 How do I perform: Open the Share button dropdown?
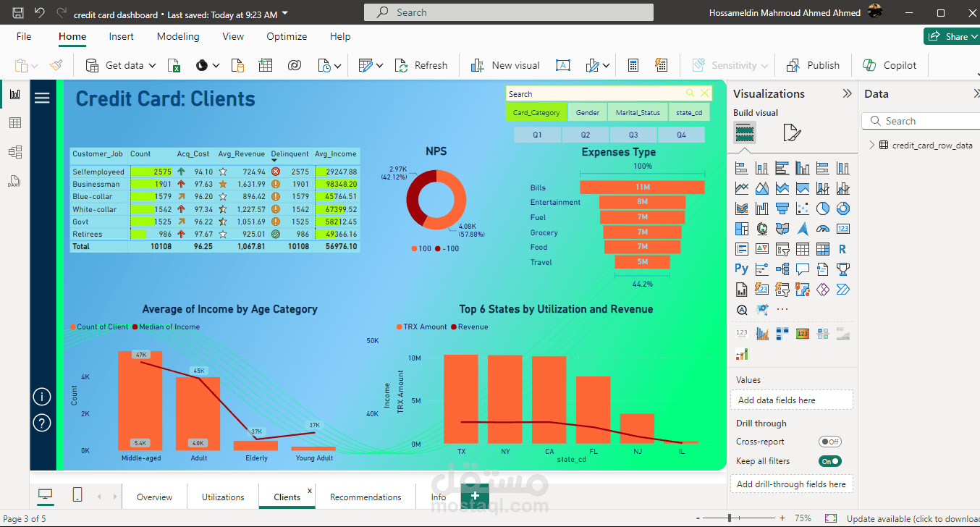pyautogui.click(x=973, y=36)
